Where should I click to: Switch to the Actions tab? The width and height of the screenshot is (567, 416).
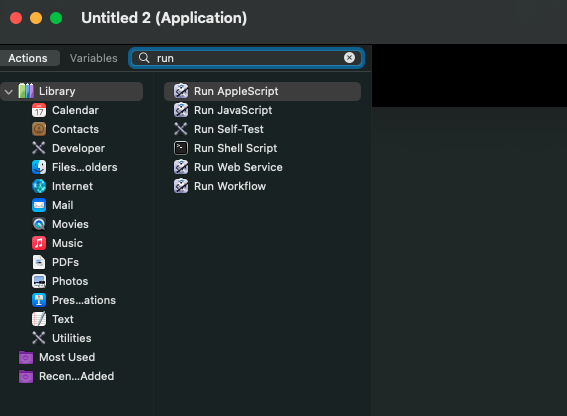pos(28,58)
